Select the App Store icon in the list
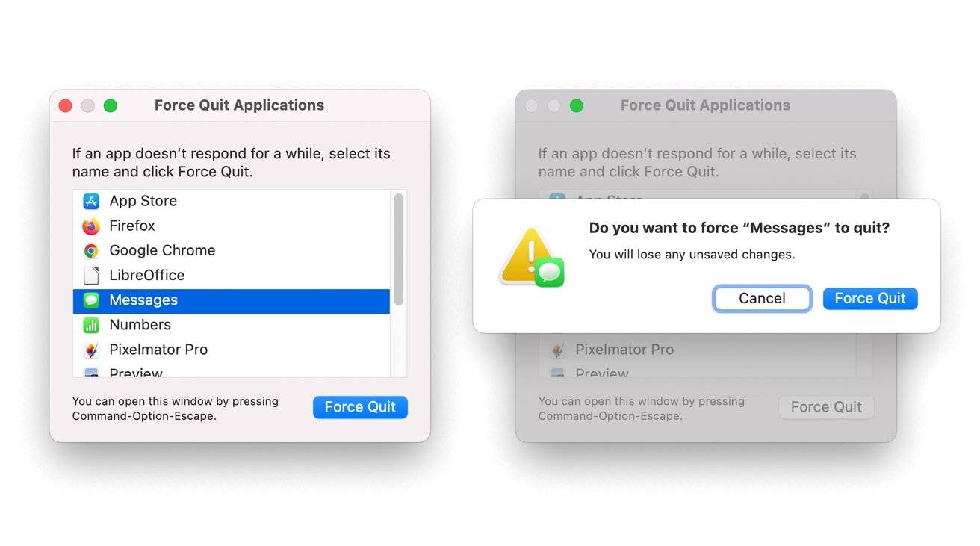Viewport: 980px width, 546px height. coord(90,200)
